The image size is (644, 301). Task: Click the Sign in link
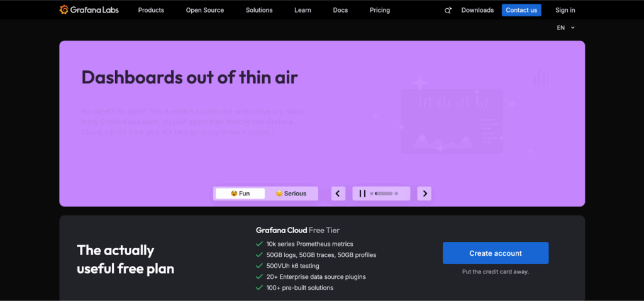point(565,10)
